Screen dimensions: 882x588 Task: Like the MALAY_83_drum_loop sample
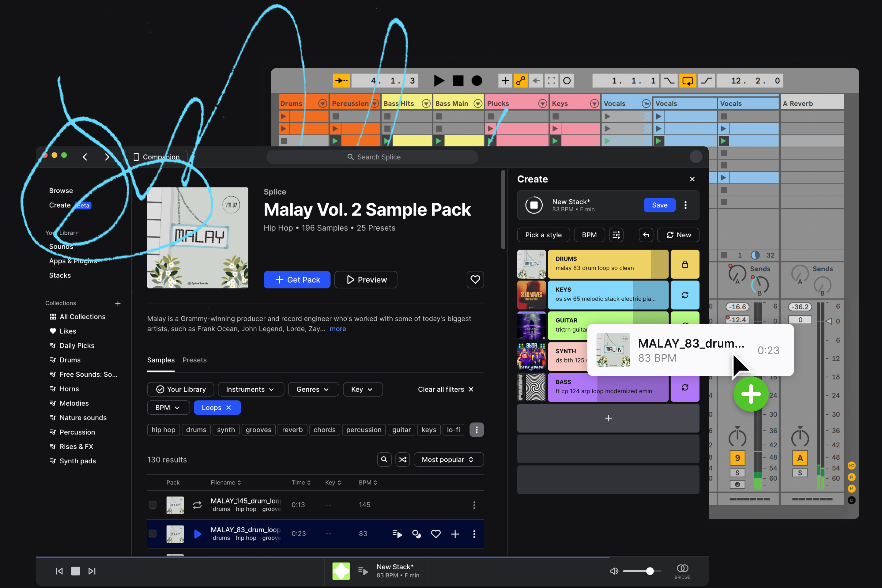436,533
